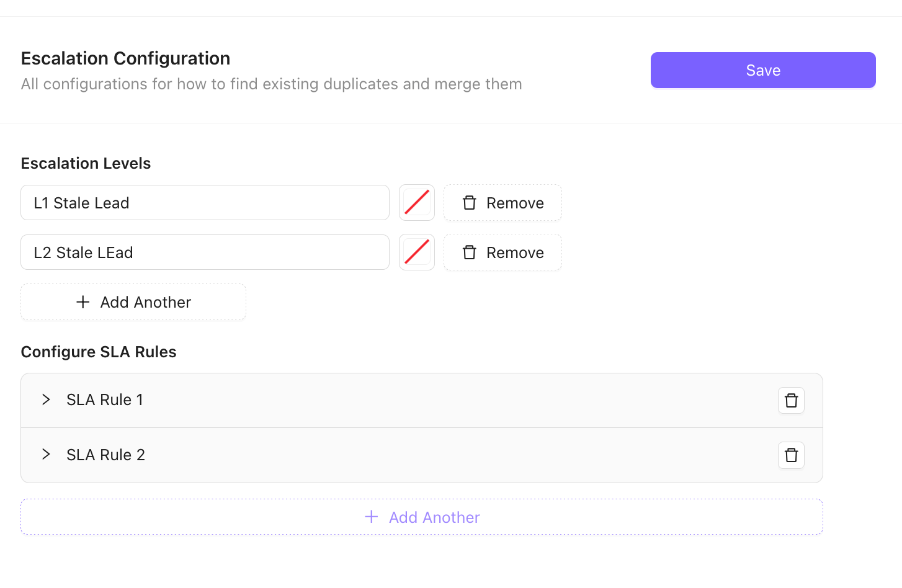Screen dimensions: 902x588
Task: Click plus icon under Escalation Levels
Action: point(83,302)
